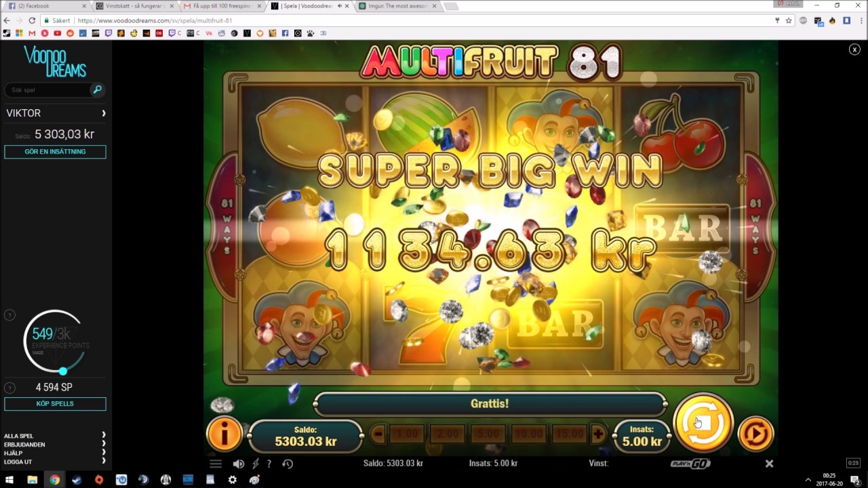The width and height of the screenshot is (868, 488).
Task: Open Settings gear in taskbar
Action: [x=233, y=479]
